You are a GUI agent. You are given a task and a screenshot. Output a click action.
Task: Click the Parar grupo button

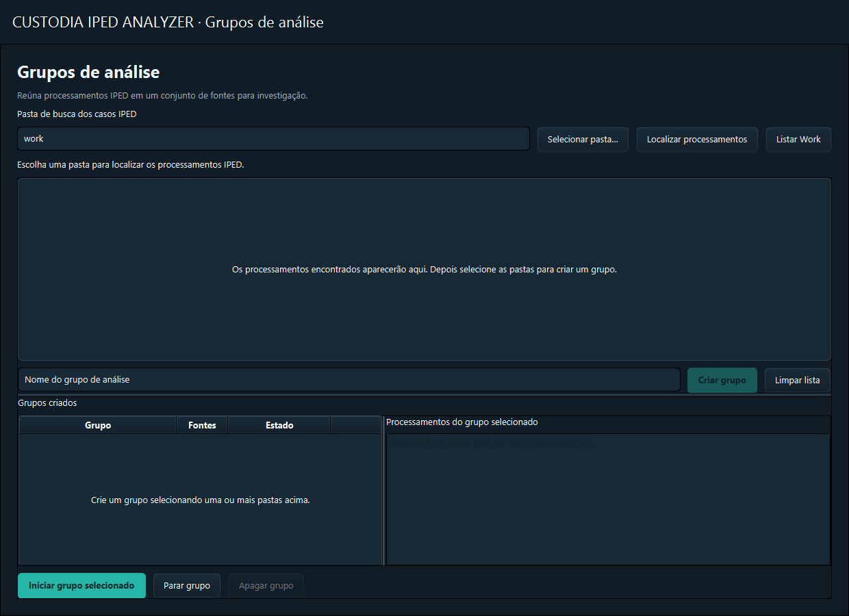tap(187, 586)
